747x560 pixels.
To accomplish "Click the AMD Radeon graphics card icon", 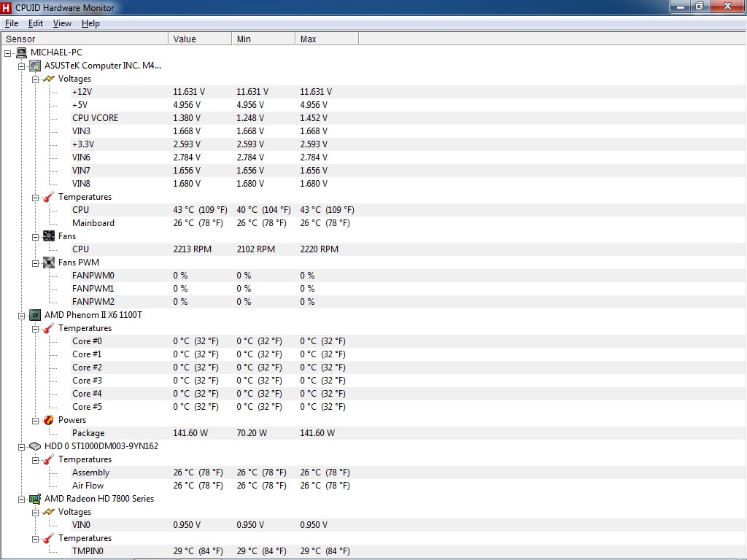I will [35, 499].
